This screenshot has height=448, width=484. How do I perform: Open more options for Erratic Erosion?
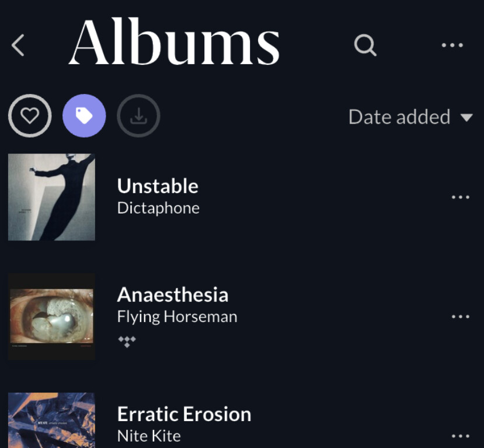[460, 436]
